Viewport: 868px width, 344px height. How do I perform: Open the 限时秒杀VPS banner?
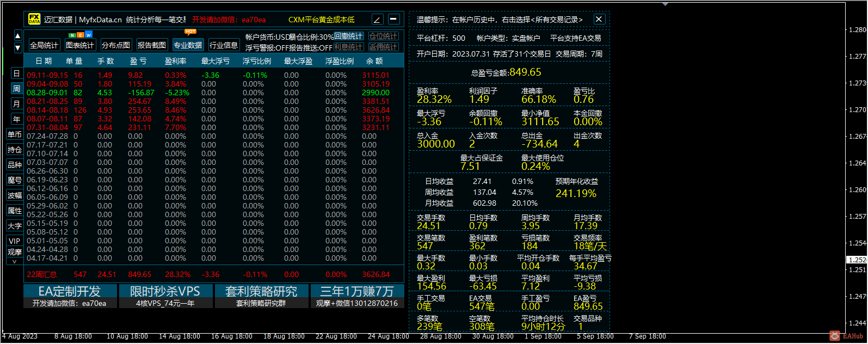click(x=165, y=296)
